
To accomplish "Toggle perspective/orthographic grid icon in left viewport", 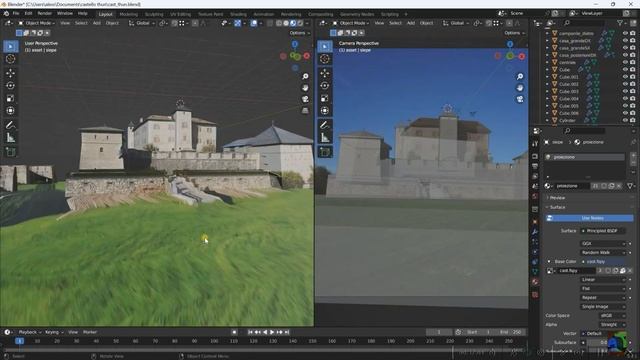I will [305, 111].
